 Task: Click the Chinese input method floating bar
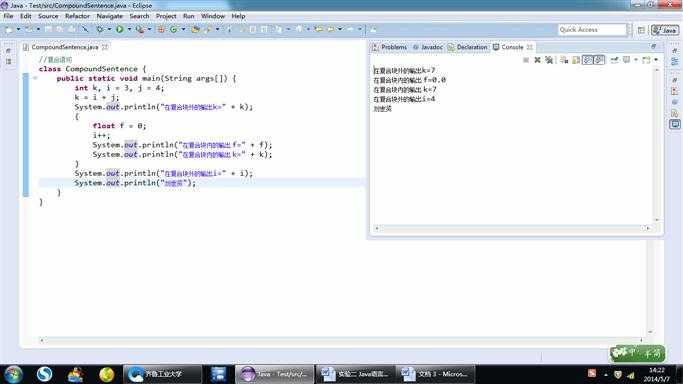[637, 353]
